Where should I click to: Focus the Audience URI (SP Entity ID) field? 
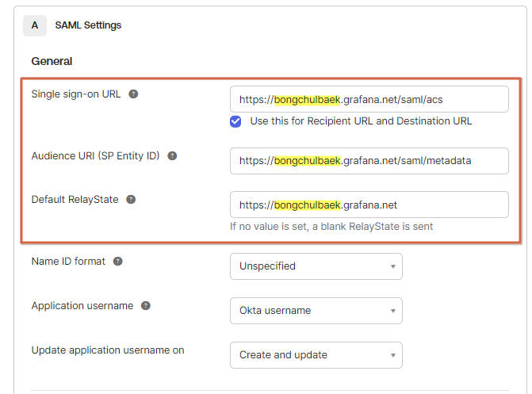tap(369, 160)
